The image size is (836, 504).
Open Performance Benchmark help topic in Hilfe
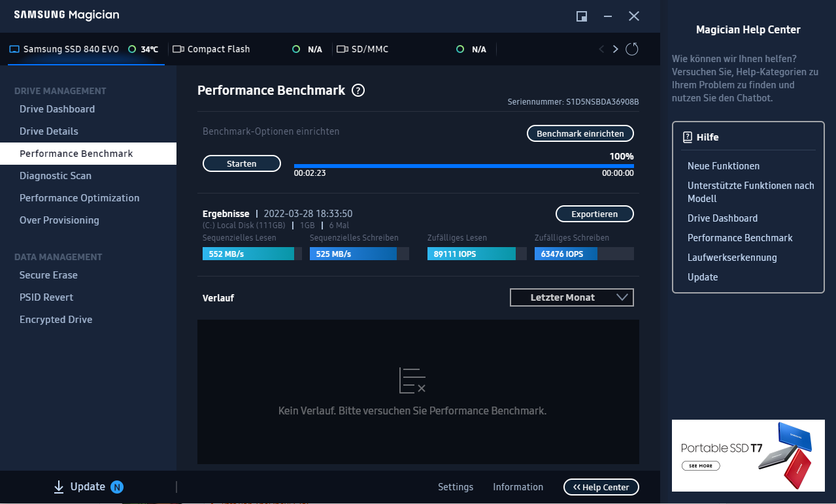point(740,238)
